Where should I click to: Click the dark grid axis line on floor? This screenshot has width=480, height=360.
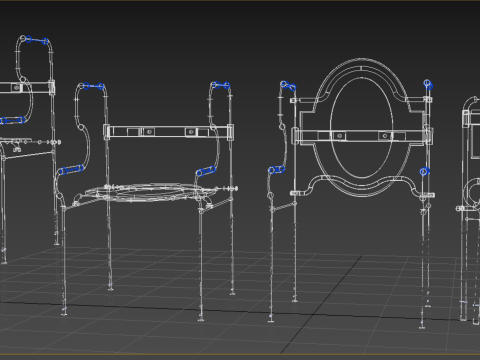coord(322,303)
